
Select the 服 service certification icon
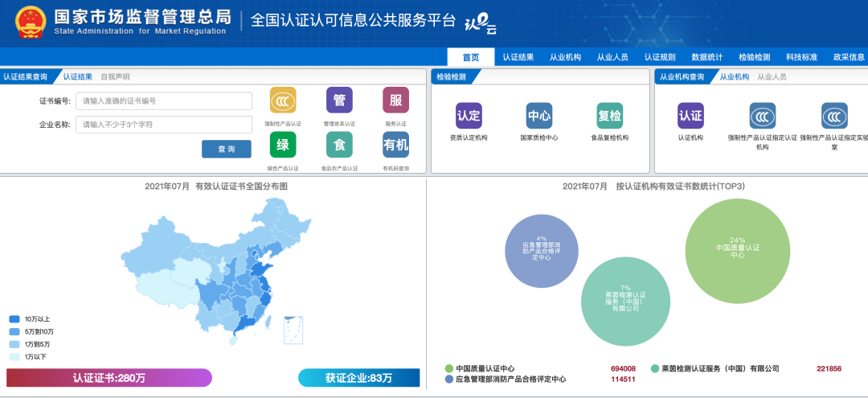click(395, 101)
